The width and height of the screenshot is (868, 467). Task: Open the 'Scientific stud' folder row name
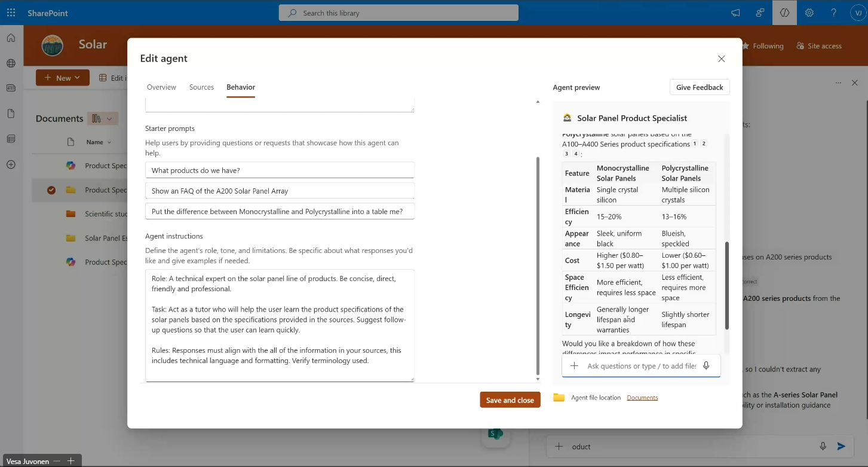click(x=106, y=214)
